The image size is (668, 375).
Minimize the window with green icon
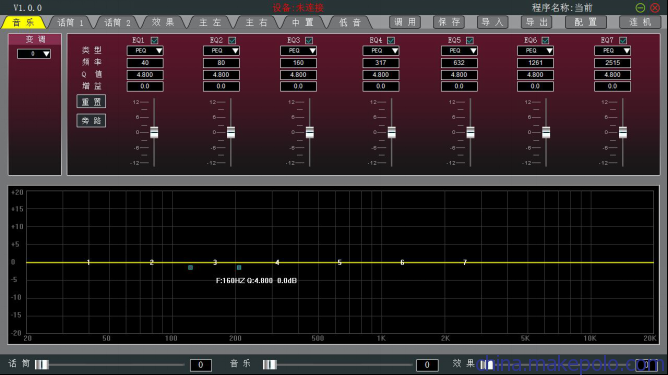[640, 8]
